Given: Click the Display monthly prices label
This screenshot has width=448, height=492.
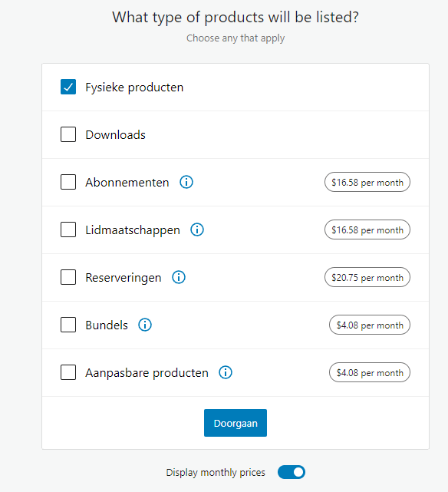Looking at the screenshot, I should coord(216,473).
